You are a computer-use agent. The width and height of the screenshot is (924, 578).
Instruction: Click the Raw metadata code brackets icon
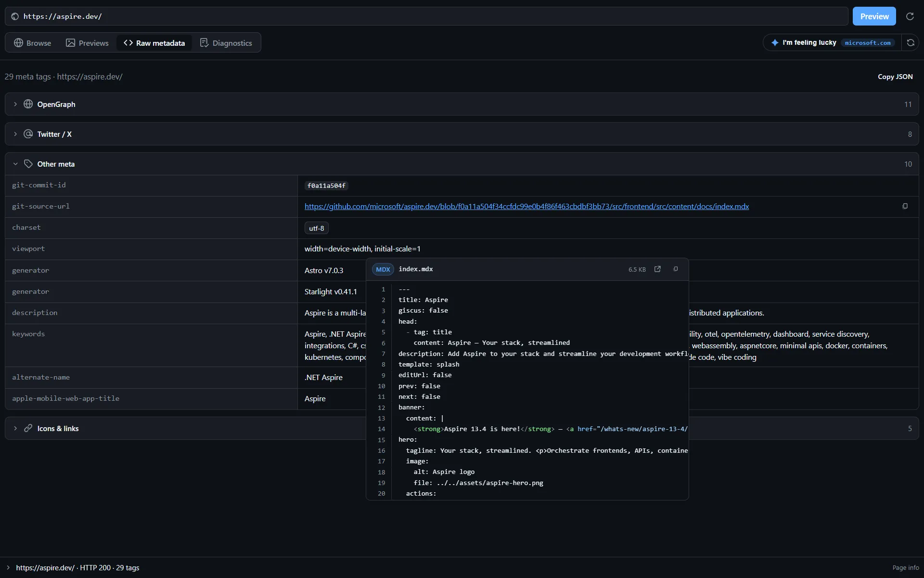click(128, 43)
